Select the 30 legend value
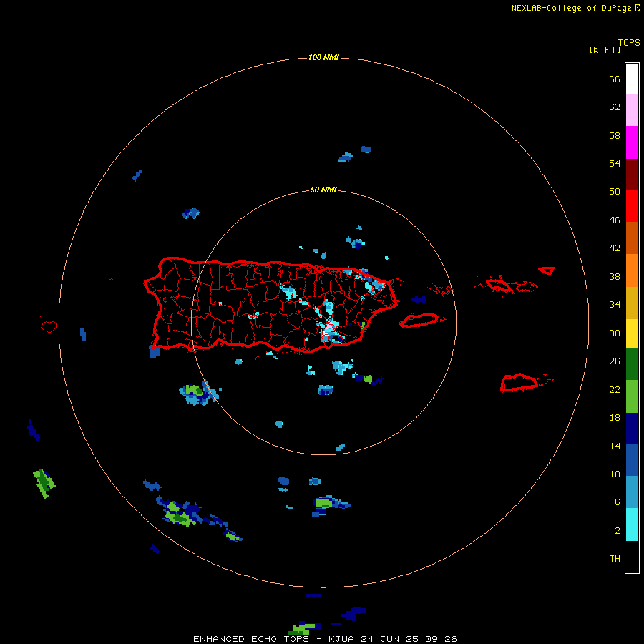Image resolution: width=644 pixels, height=644 pixels. (615, 333)
